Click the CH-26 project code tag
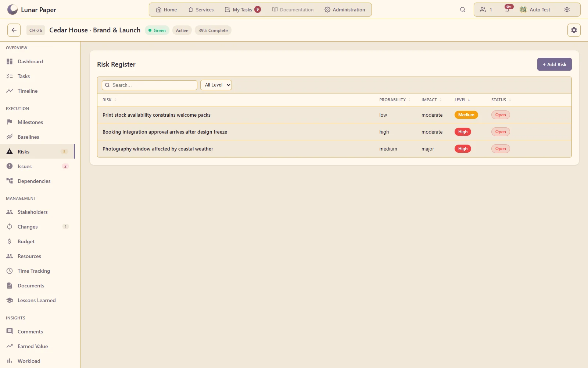This screenshot has width=588, height=368. 36,31
